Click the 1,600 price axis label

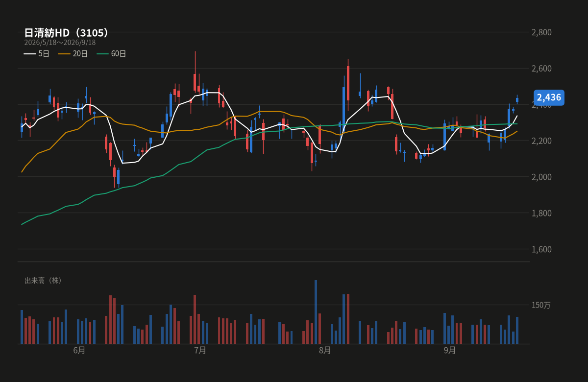point(541,249)
